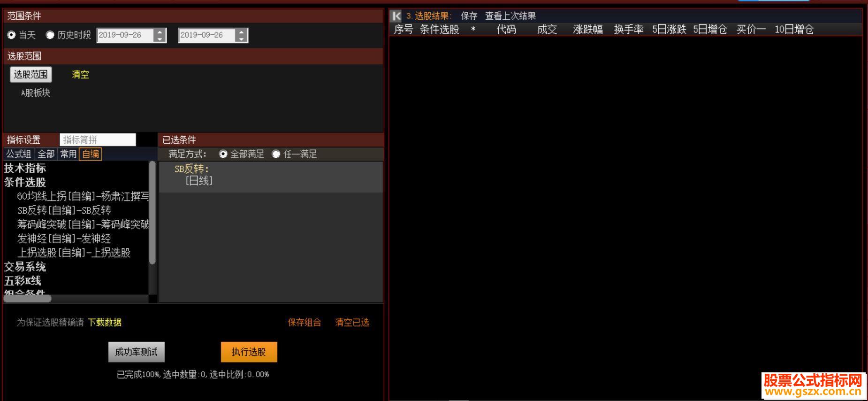Sort by the 10日增仓 column header
868x401 pixels.
(x=794, y=30)
